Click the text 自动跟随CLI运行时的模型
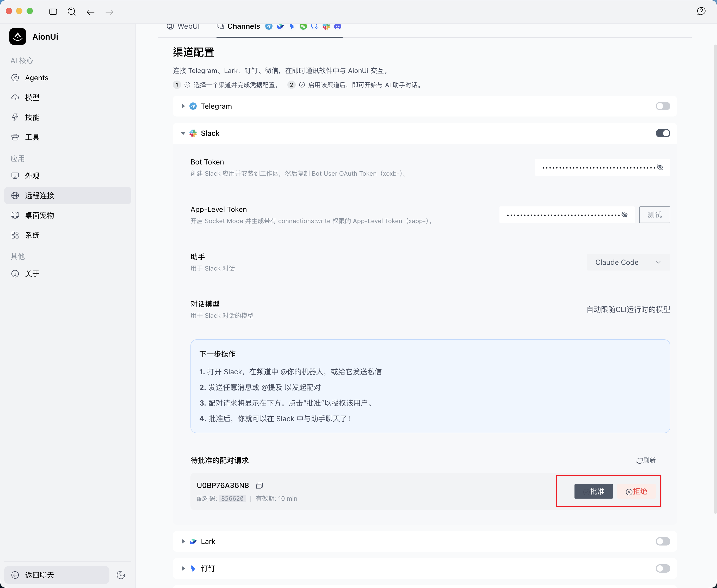This screenshot has height=588, width=717. (628, 310)
